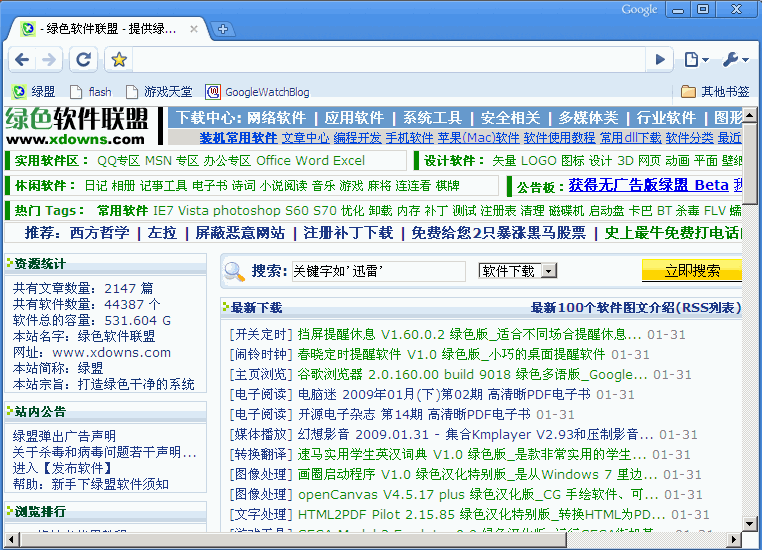Screen dimensions: 762x550
Task: Click 帮助：新手下绿盟软件须知 link
Action: click(91, 484)
